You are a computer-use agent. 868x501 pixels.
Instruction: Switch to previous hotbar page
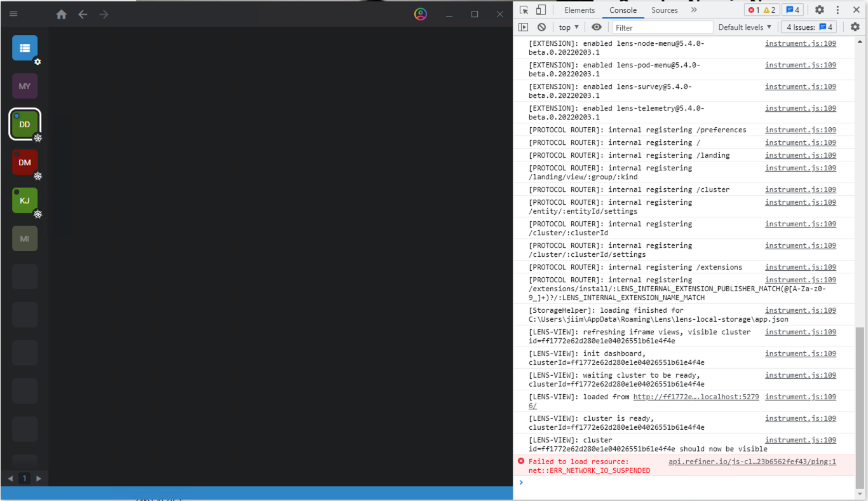(10, 478)
